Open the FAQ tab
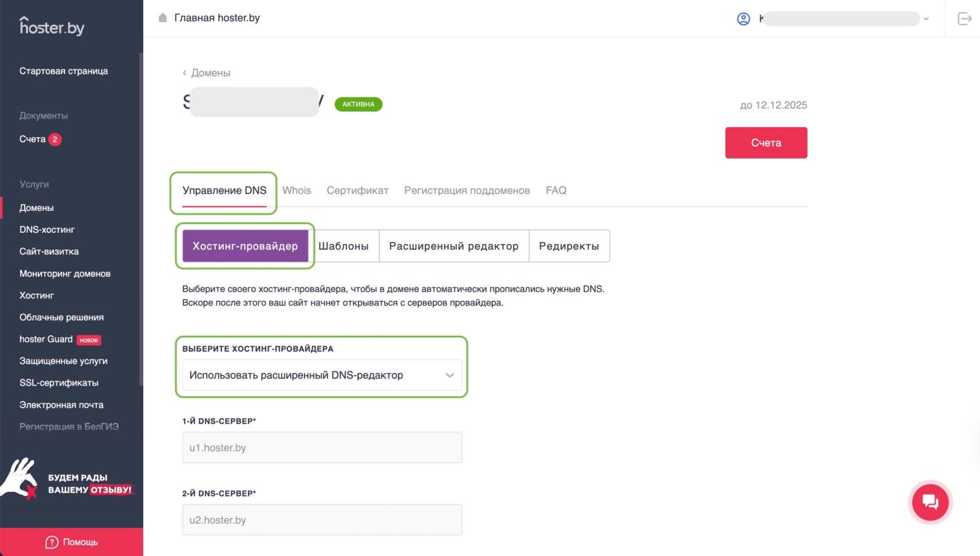Viewport: 980px width, 556px height. (x=556, y=191)
